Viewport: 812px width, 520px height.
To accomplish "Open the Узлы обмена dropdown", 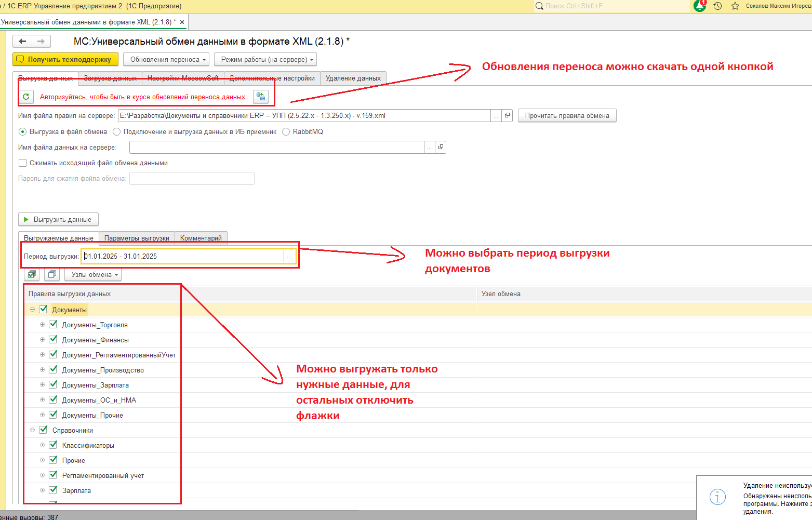I will [x=93, y=275].
